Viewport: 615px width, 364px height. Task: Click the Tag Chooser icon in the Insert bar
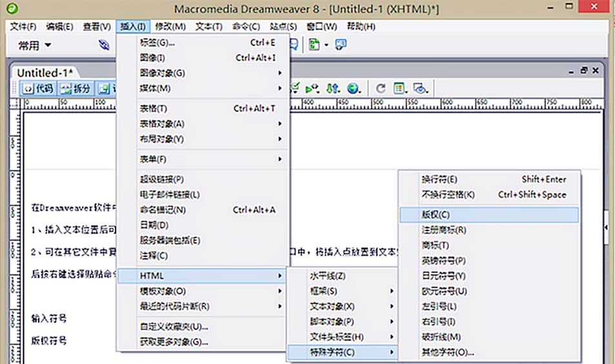(x=340, y=45)
